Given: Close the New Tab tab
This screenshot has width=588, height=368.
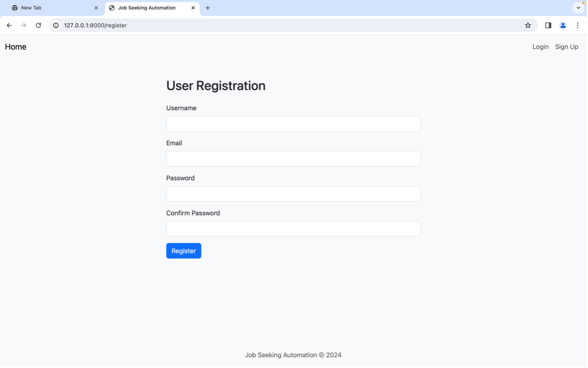Looking at the screenshot, I should tap(96, 8).
